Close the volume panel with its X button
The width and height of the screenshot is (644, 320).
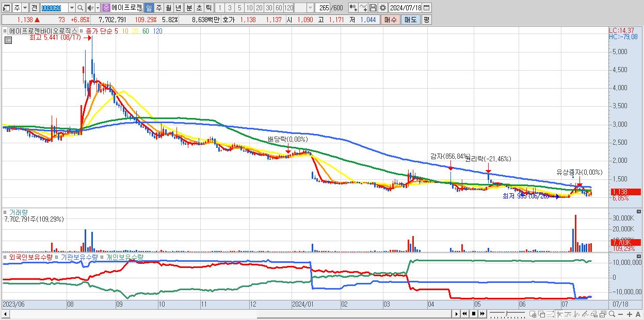639,212
